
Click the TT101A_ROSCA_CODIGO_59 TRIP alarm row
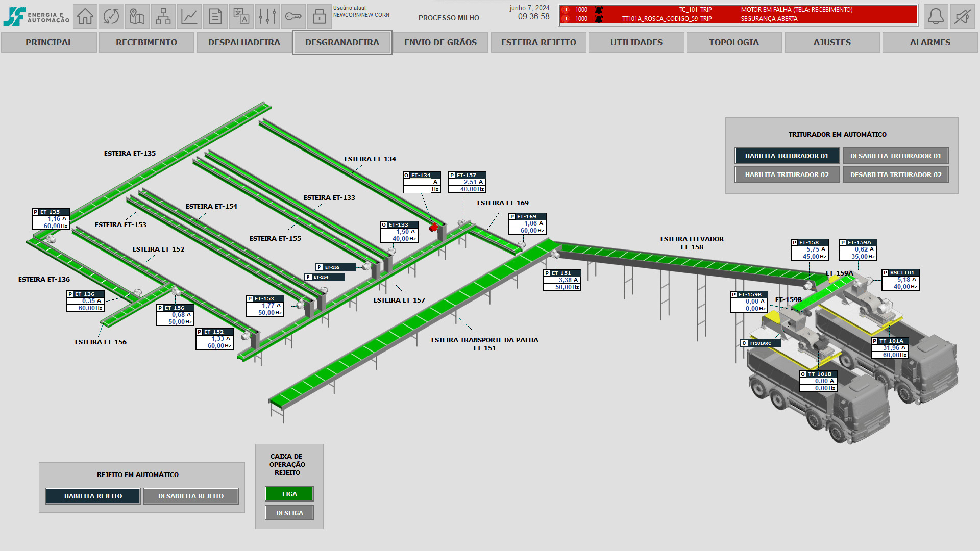(x=738, y=19)
